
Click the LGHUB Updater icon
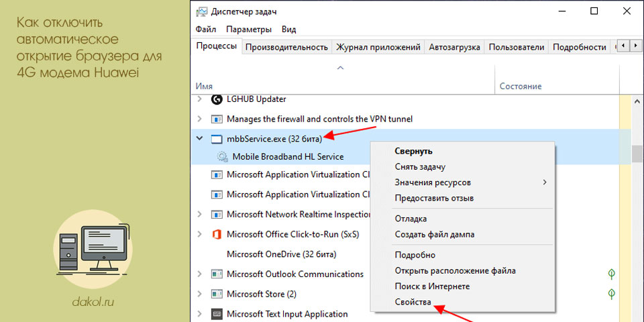click(x=217, y=99)
